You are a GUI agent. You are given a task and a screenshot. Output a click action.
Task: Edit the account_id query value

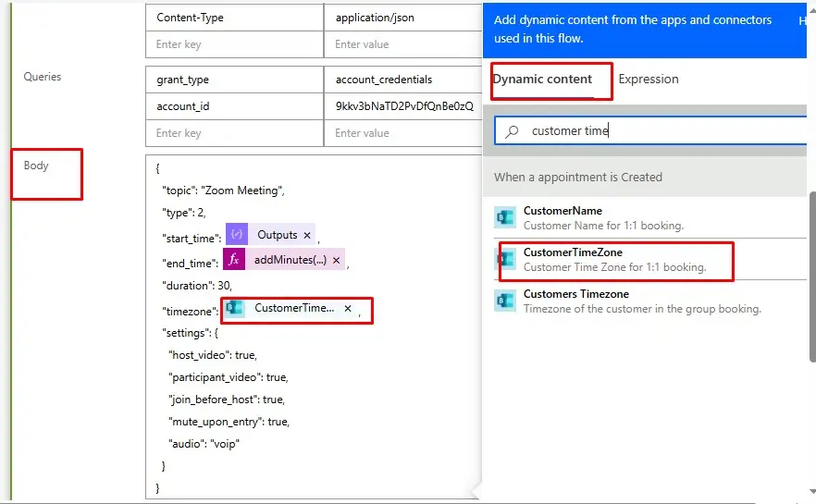tap(402, 106)
